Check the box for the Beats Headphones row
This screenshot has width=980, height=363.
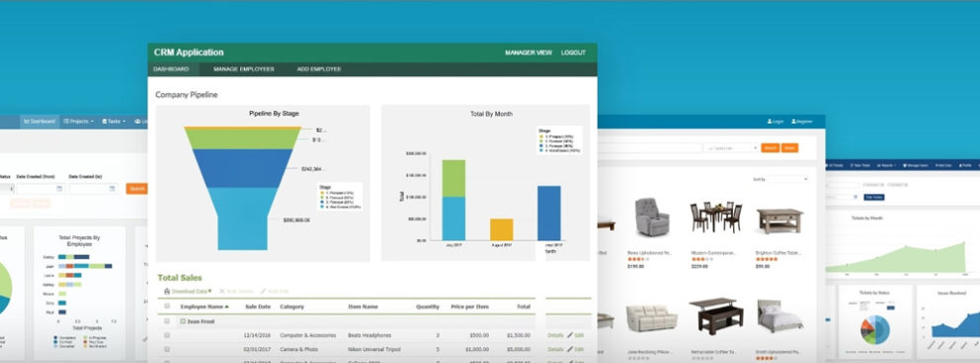[x=167, y=335]
